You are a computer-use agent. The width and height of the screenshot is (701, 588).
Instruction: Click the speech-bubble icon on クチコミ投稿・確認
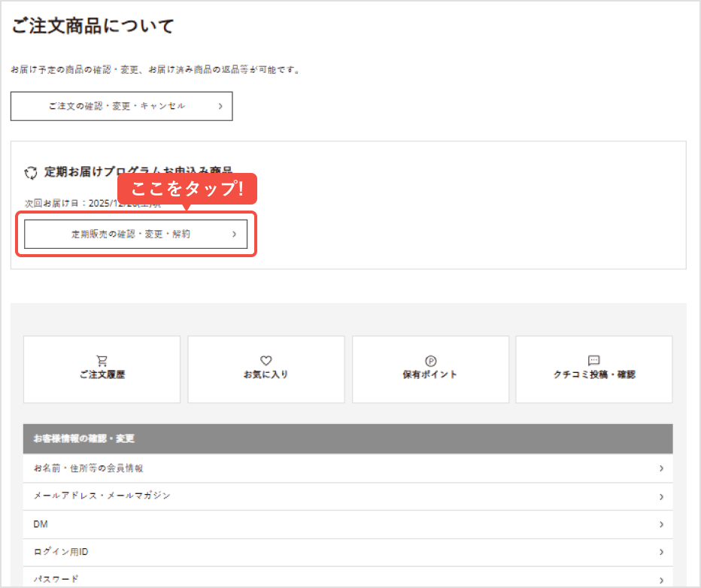pyautogui.click(x=594, y=361)
